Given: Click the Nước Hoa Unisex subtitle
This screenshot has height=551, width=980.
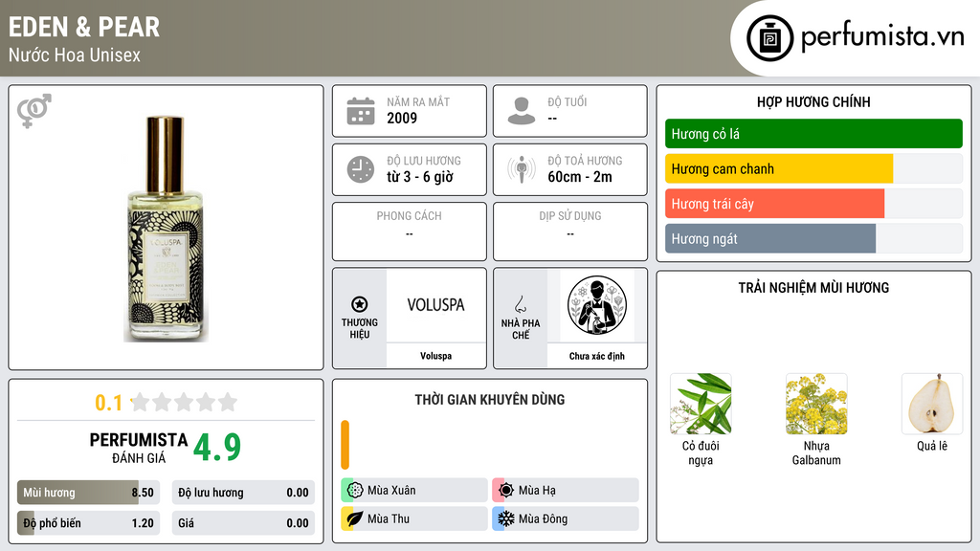Looking at the screenshot, I should [x=75, y=55].
